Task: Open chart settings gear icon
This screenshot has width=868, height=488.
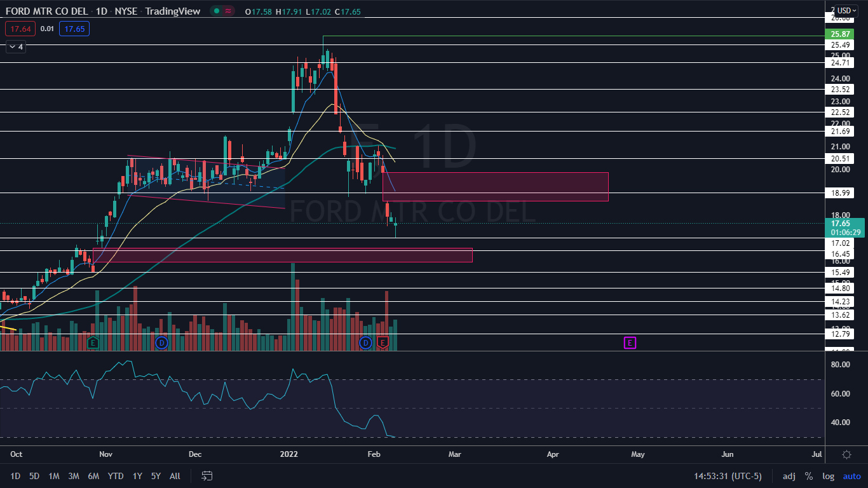Action: pos(846,454)
